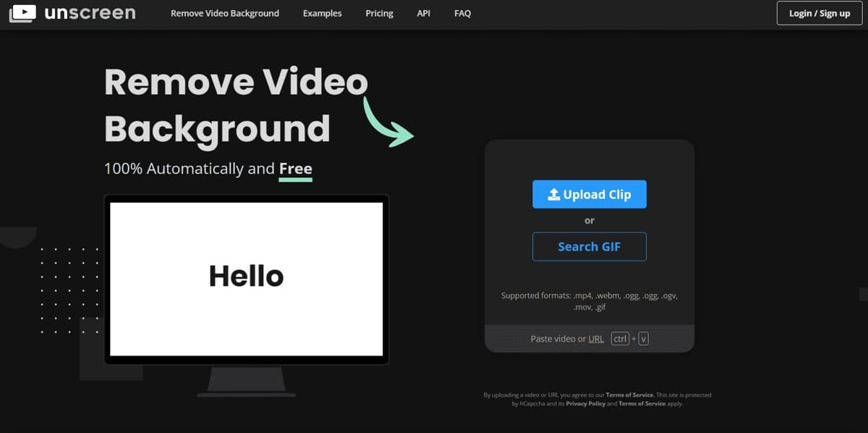Click the '100% Automatically and Free' tagline
The image size is (868, 433).
[208, 169]
